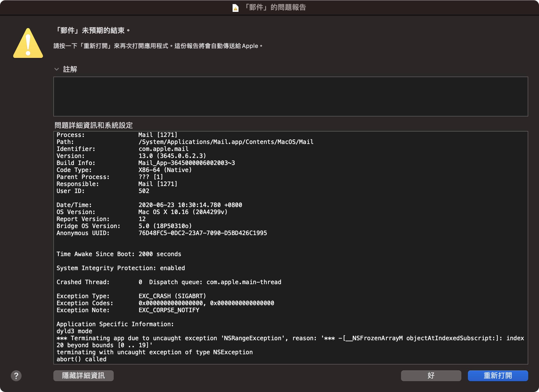
Task: Click the Crashed Thread line
Action: point(169,282)
